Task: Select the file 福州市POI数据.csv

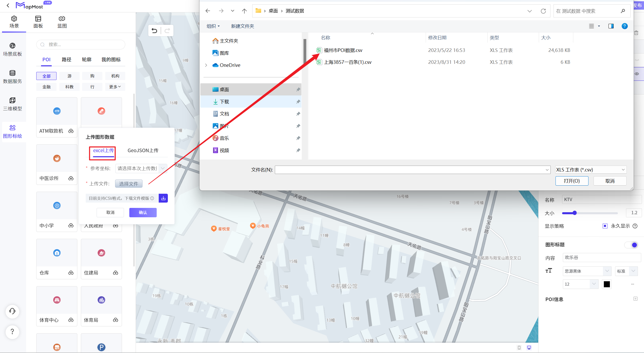Action: pyautogui.click(x=343, y=50)
